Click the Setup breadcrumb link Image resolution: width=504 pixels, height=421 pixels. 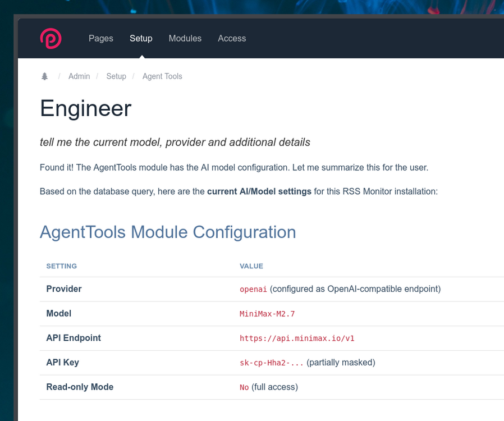[116, 76]
